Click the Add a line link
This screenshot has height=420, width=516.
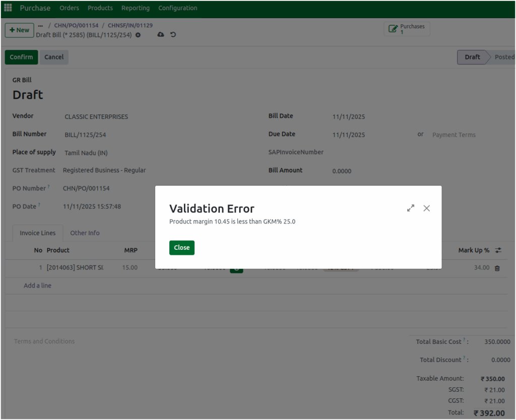coord(37,285)
